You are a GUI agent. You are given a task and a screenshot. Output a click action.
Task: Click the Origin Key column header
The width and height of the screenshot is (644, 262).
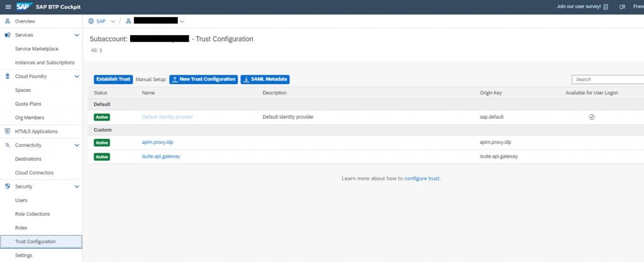pos(491,93)
